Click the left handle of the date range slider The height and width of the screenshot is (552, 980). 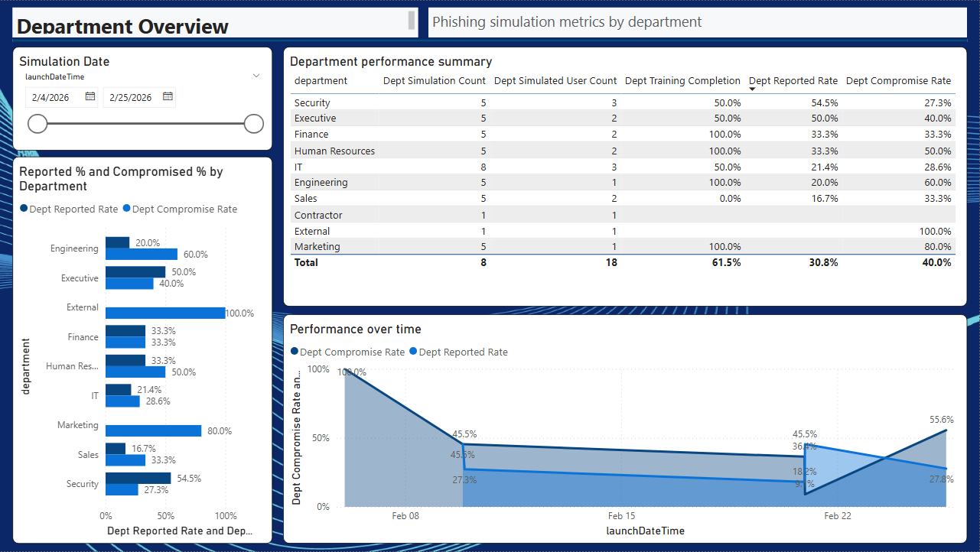37,123
